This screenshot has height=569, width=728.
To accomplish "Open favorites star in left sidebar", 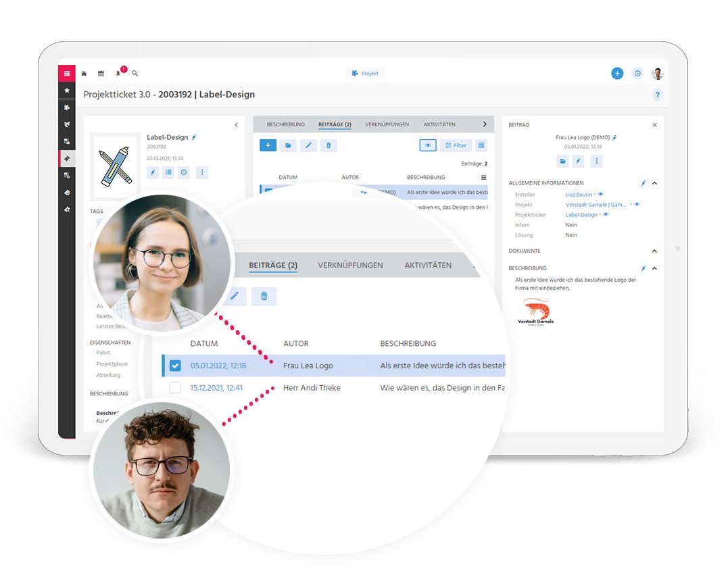I will pos(66,91).
